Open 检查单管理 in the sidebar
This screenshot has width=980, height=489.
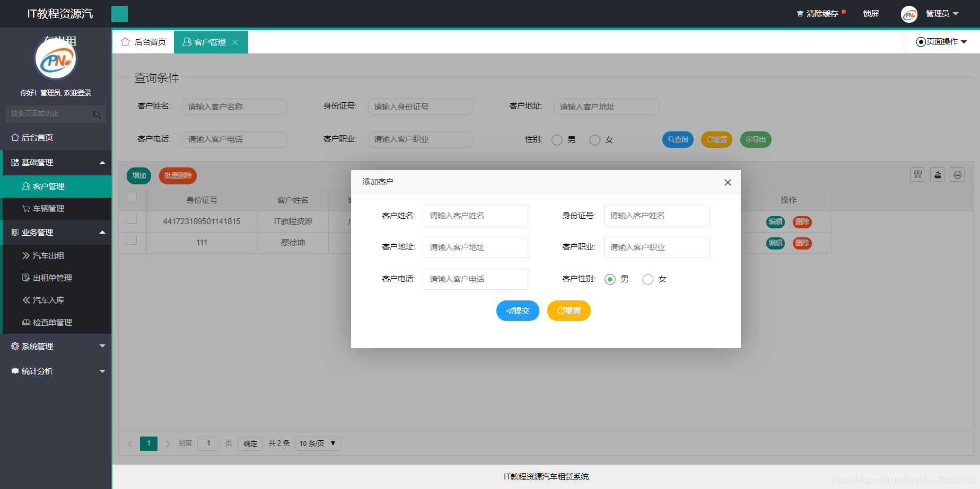tap(56, 322)
